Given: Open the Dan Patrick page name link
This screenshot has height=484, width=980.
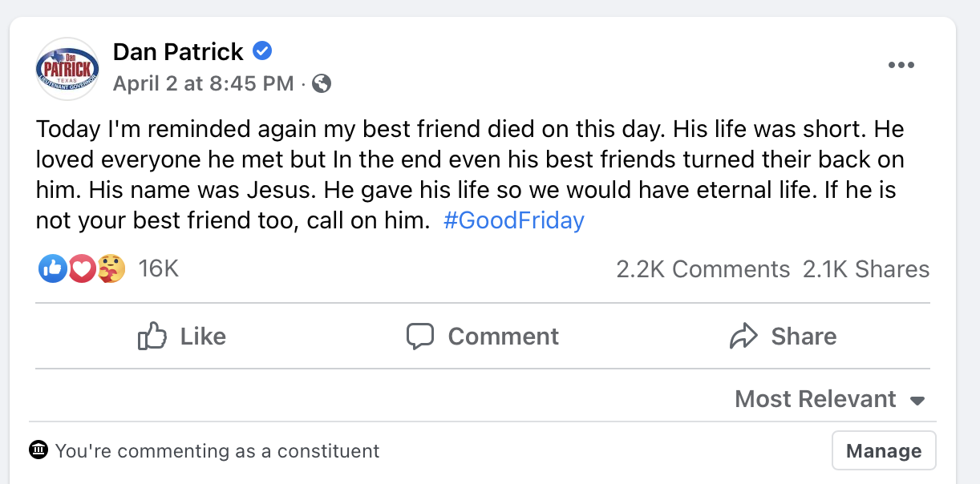Looking at the screenshot, I should (x=178, y=52).
